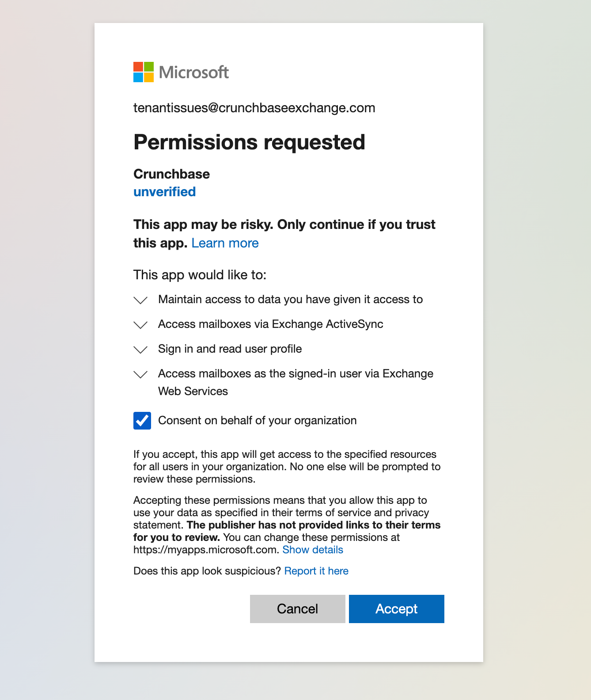Select Access mailboxes via Exchange ActiveSync text

(271, 324)
